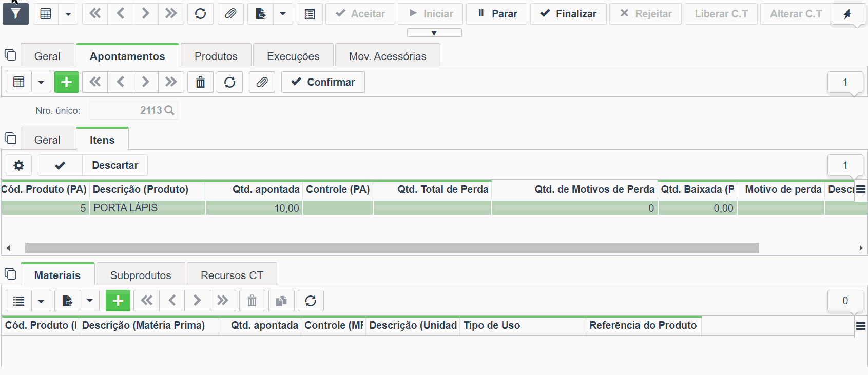This screenshot has width=868, height=375.
Task: Select the Materiais tab
Action: tap(57, 275)
